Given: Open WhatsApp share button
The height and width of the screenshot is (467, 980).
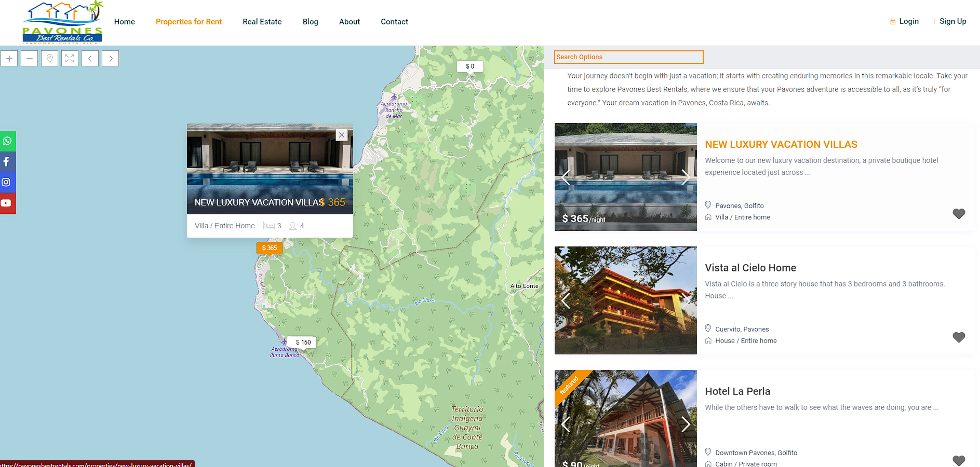Looking at the screenshot, I should point(7,141).
